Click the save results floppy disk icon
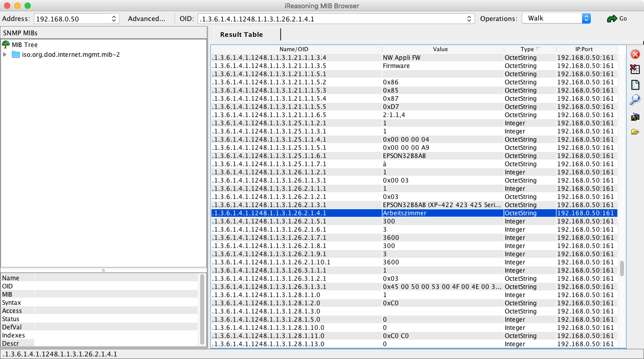Viewport: 644px width, 359px height. tap(635, 117)
